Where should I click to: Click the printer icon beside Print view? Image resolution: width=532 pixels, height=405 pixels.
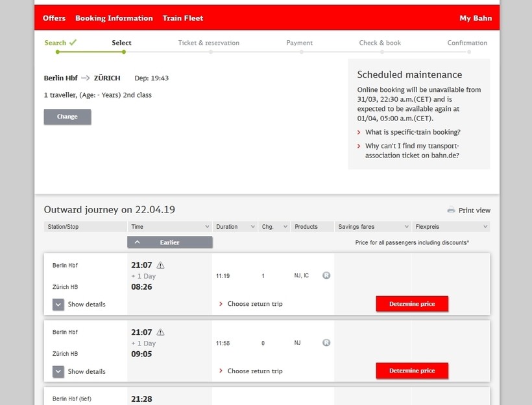(452, 211)
